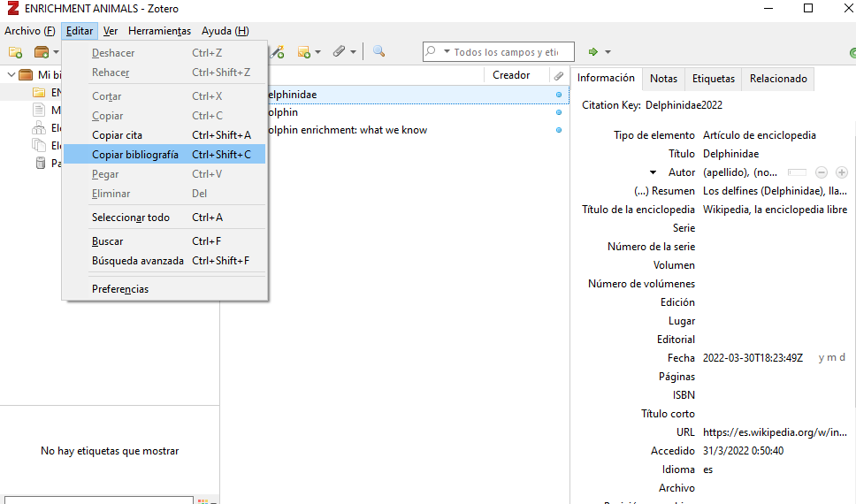Screen dimensions: 856x504
Task: Choose 'Búsqueda avanzada' menu entry
Action: pyautogui.click(x=164, y=261)
